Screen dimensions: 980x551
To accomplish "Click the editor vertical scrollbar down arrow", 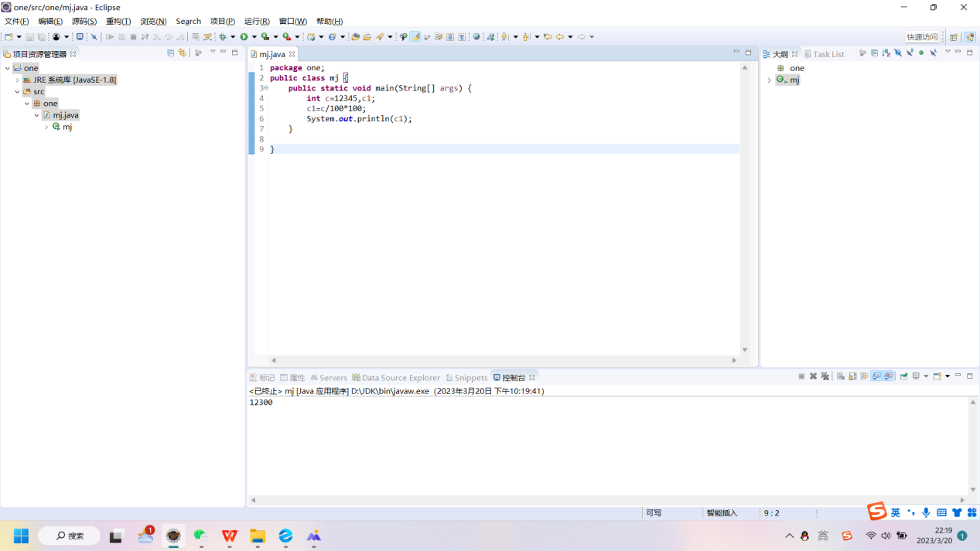I will (x=745, y=350).
